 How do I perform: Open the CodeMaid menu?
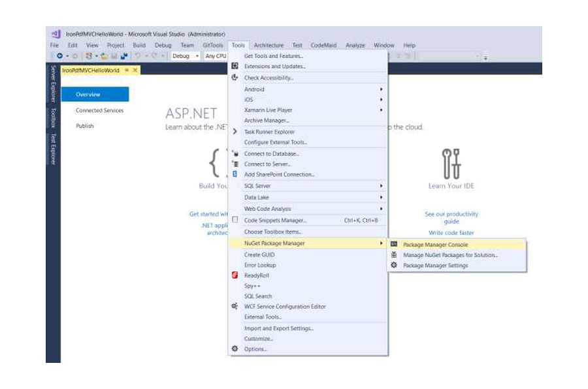[323, 45]
